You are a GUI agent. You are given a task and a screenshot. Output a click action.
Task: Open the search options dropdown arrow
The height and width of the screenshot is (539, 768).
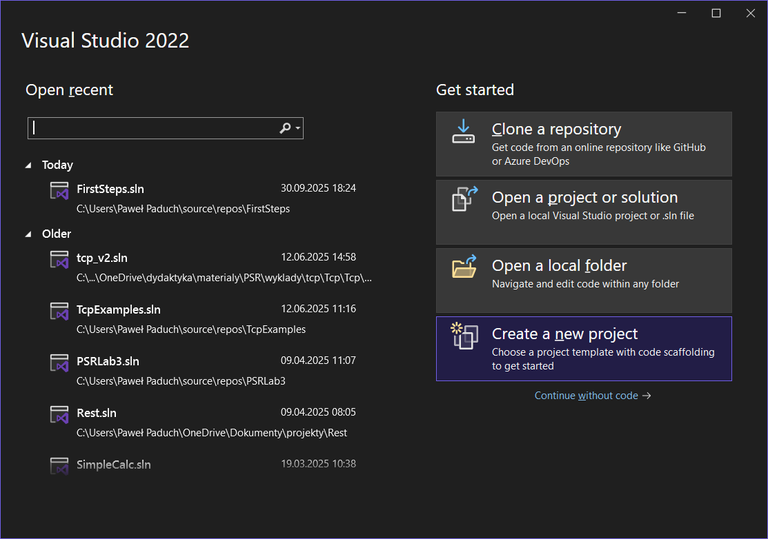tap(298, 128)
